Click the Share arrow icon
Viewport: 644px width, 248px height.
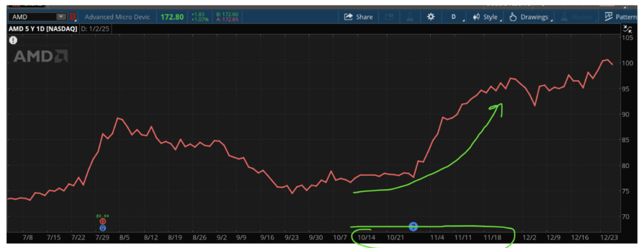coord(348,17)
